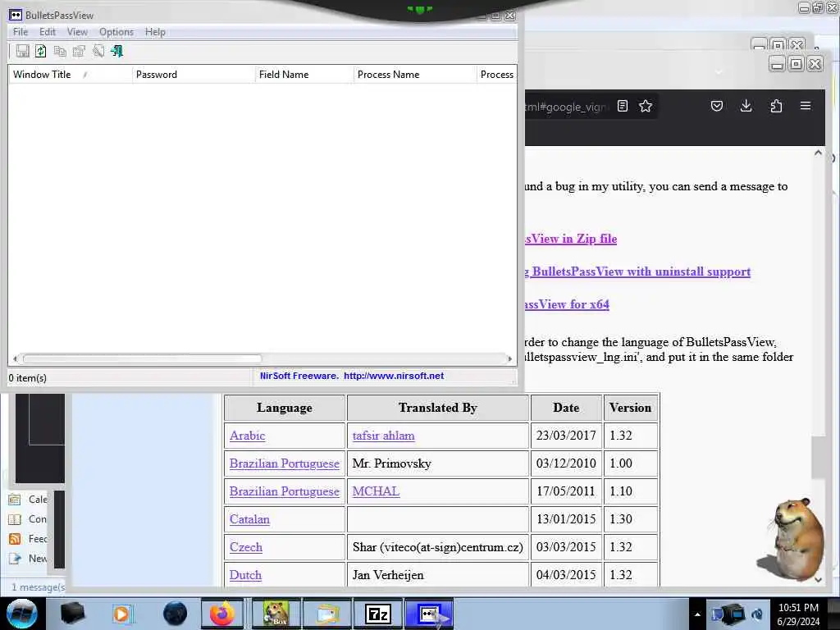Switch to 7-Zip taskbar item
The width and height of the screenshot is (840, 630).
(x=377, y=614)
